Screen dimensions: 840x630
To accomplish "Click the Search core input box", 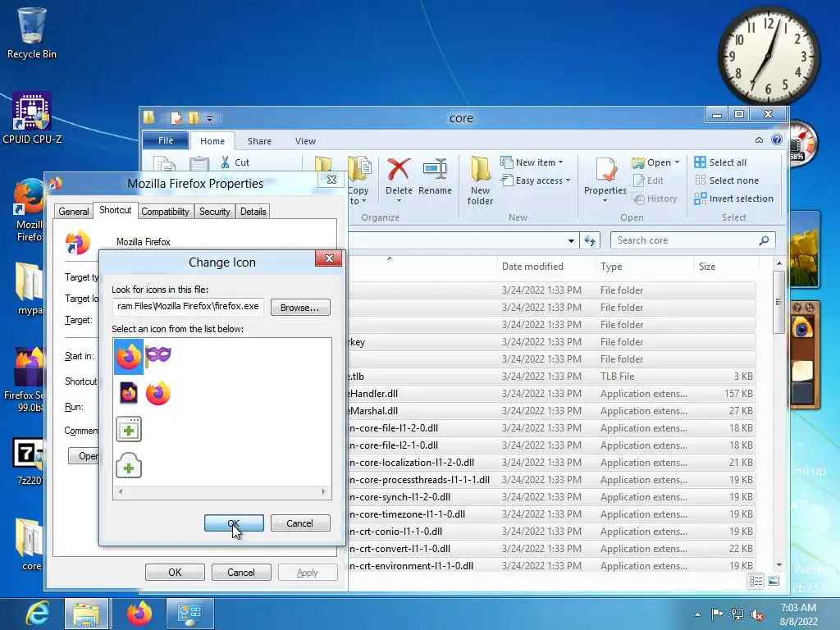I will point(686,240).
